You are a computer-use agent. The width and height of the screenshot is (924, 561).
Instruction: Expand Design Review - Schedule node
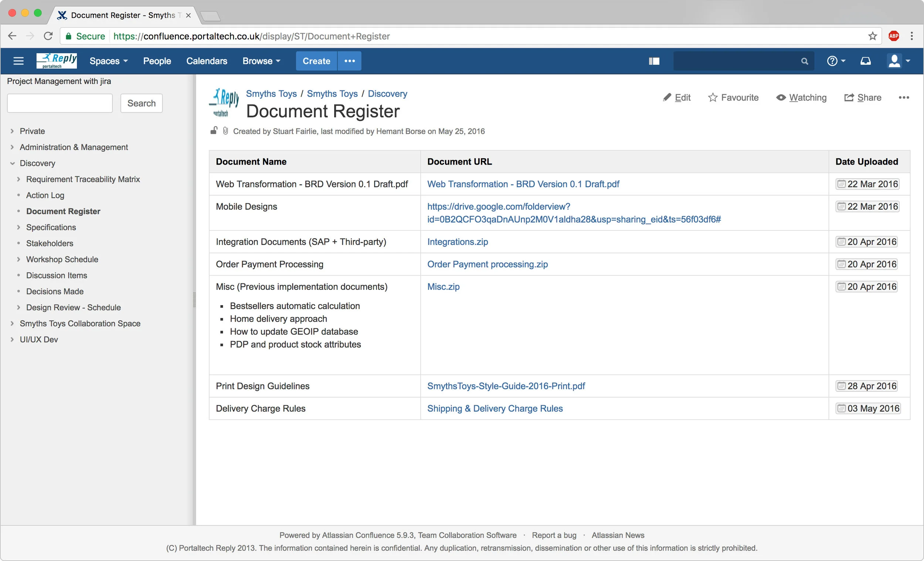[18, 307]
